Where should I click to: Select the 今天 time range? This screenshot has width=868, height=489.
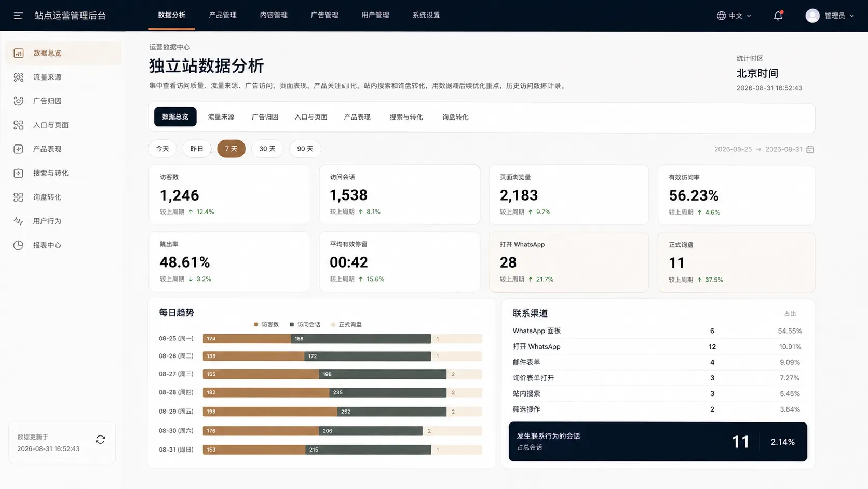click(x=162, y=149)
